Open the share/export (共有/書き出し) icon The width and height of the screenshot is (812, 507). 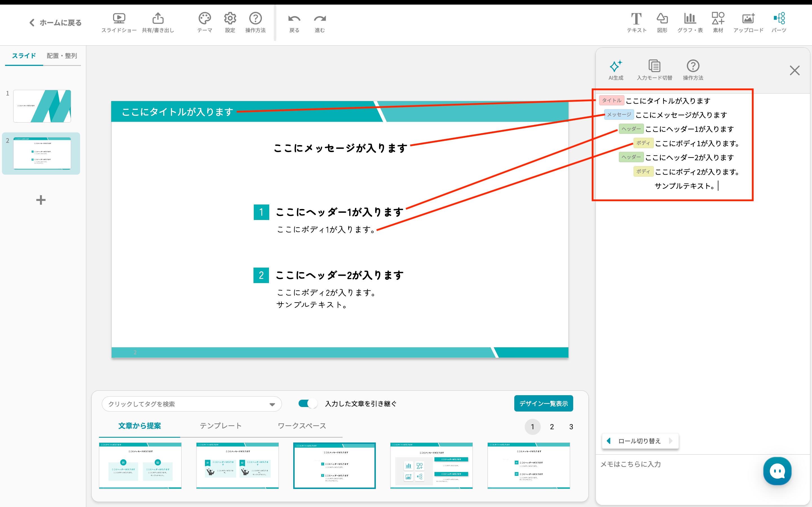tap(158, 22)
